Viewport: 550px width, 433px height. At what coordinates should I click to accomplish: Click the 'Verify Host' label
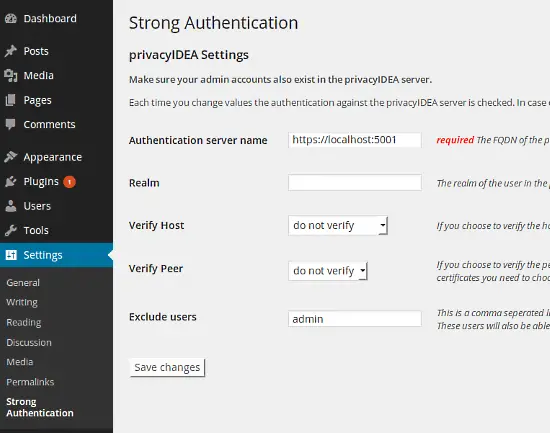point(156,225)
